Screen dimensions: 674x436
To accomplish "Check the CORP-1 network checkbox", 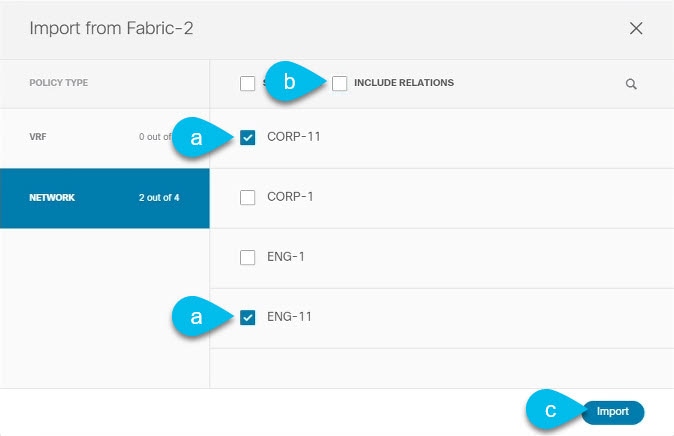I will 248,197.
